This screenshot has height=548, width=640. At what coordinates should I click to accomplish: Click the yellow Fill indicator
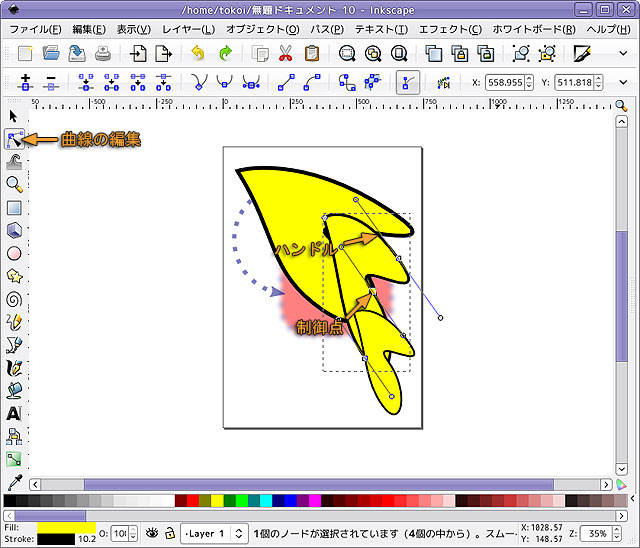(x=66, y=526)
